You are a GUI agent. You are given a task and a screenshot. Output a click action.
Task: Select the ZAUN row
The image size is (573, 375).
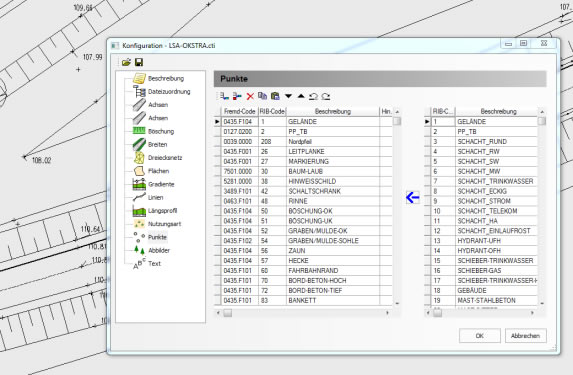tap(303, 251)
